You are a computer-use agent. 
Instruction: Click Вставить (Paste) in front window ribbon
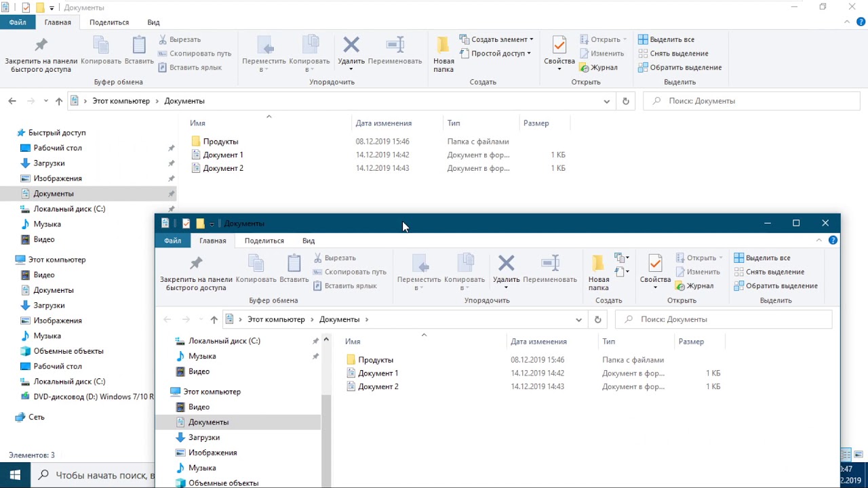coord(294,270)
